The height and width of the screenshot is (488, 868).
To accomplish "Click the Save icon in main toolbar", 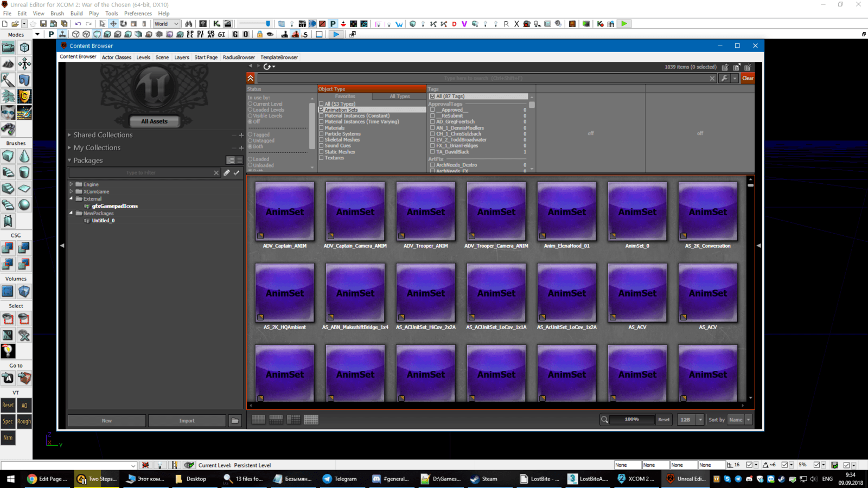I will 43,24.
